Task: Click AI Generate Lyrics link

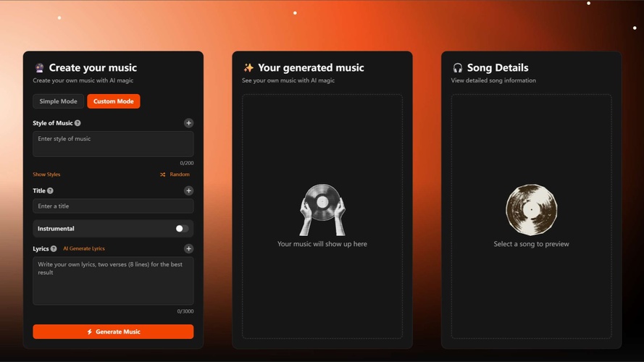Action: pos(84,248)
